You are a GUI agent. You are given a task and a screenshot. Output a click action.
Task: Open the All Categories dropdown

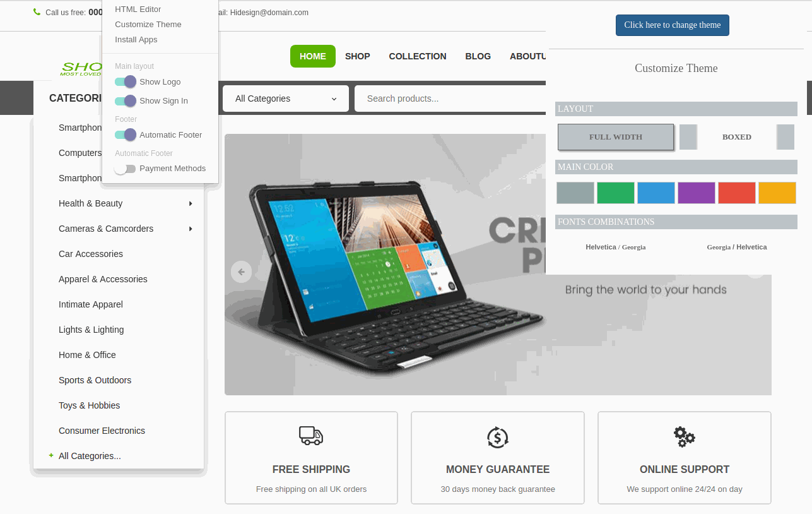pos(286,99)
